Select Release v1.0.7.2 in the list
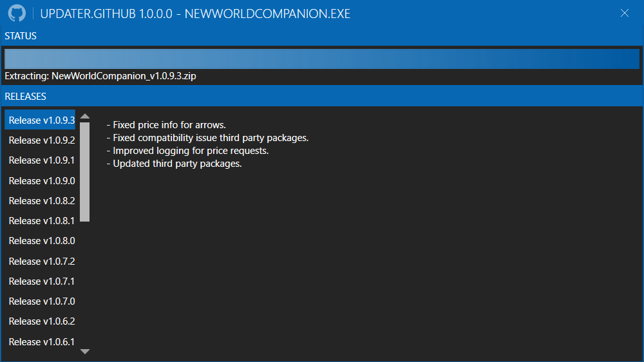The height and width of the screenshot is (362, 644). coord(40,261)
